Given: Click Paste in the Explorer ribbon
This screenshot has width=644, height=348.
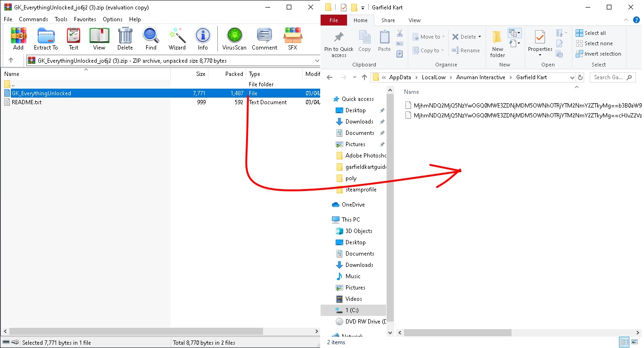Looking at the screenshot, I should click(x=384, y=41).
